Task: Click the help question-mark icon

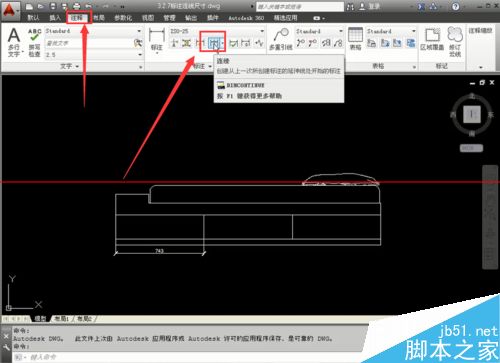Action: coord(455,6)
